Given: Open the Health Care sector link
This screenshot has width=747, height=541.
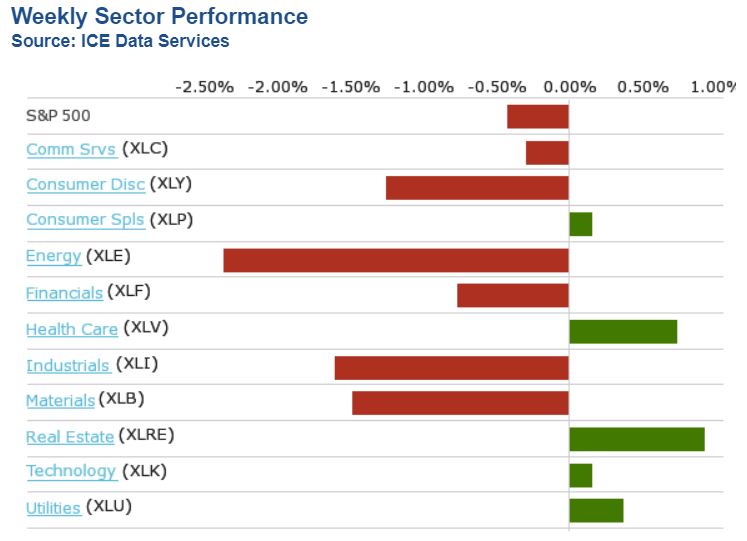Looking at the screenshot, I should point(72,329).
